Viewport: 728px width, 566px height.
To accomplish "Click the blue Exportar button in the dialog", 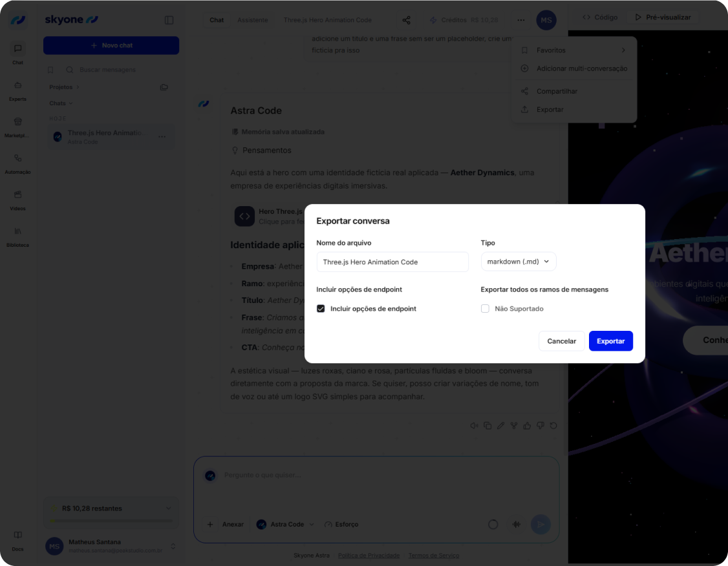I will tap(610, 341).
